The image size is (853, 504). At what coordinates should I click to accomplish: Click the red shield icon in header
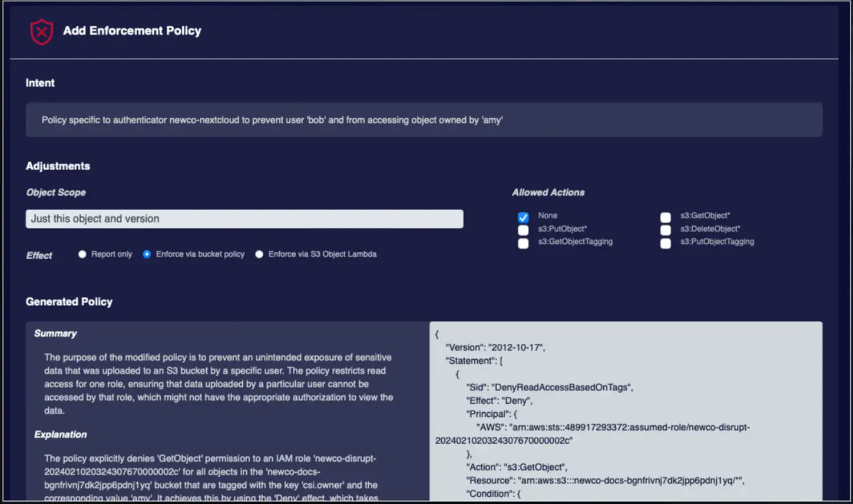point(42,32)
